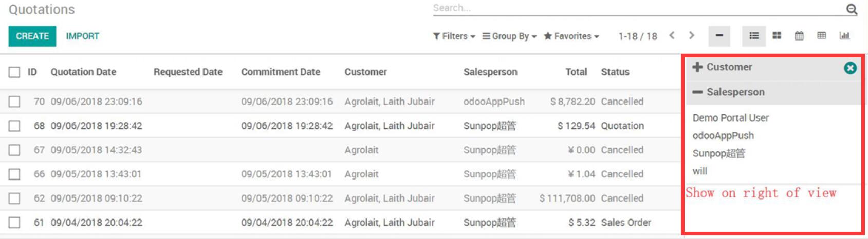Go to next page of records
Image resolution: width=868 pixels, height=239 pixels.
click(692, 35)
